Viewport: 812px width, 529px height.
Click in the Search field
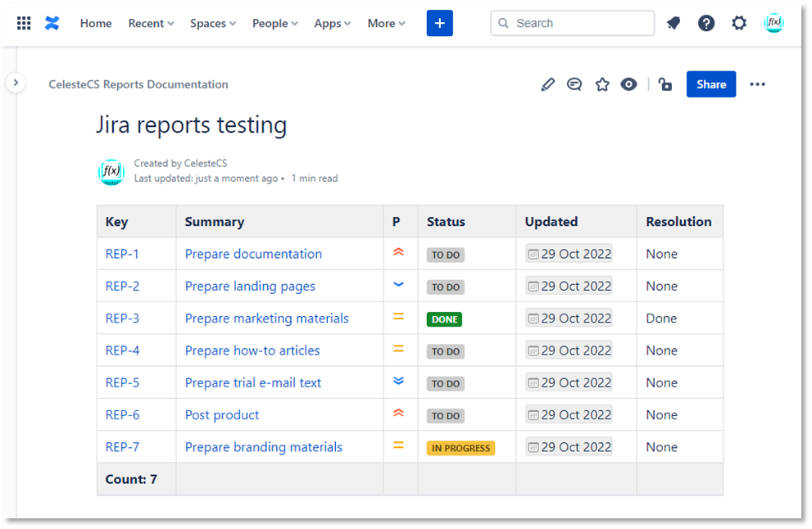(572, 23)
